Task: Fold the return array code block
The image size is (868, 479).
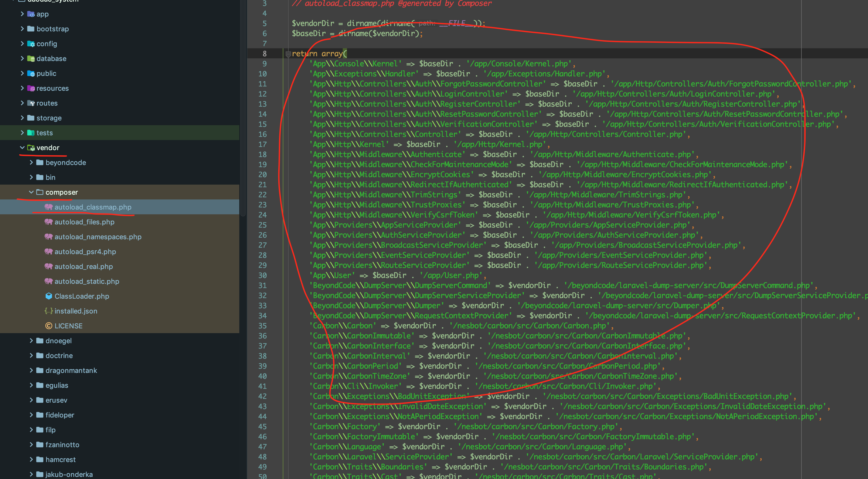Action: (x=288, y=54)
